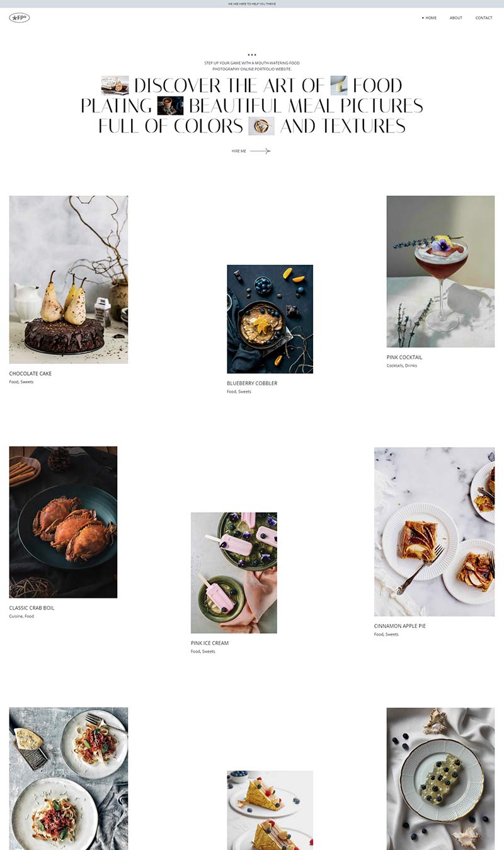Go to the About page
Viewport: 504px width, 850px height.
pos(456,18)
